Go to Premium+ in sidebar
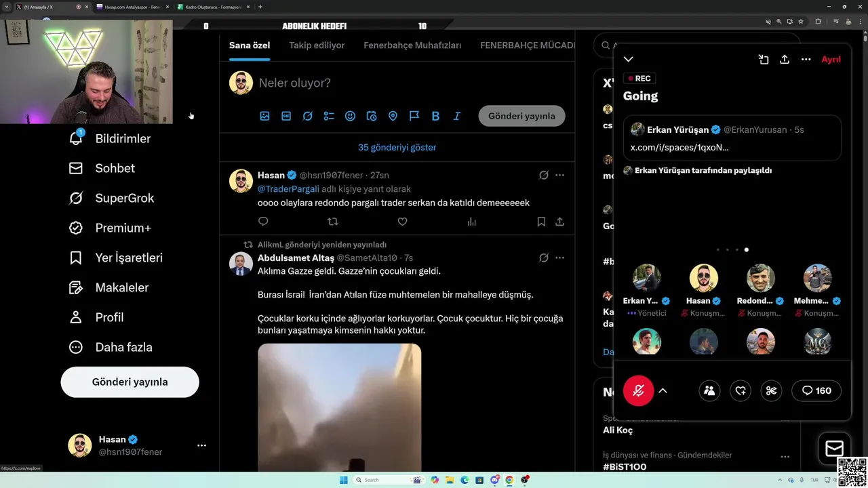The image size is (868, 488). point(110,228)
